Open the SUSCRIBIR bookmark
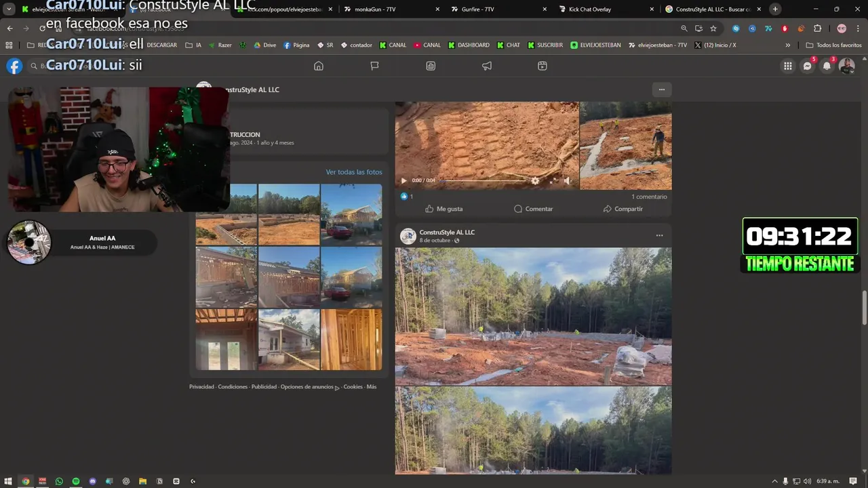This screenshot has width=868, height=488. [545, 45]
